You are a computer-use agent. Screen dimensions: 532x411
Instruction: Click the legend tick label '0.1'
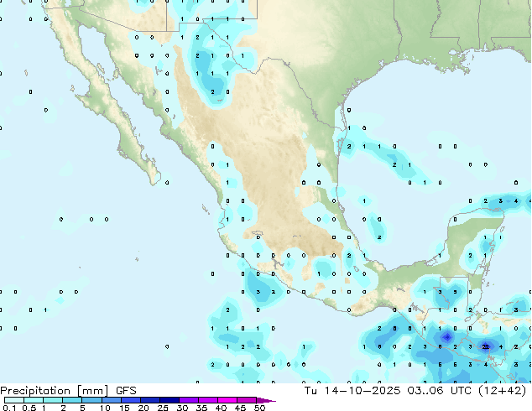pyautogui.click(x=9, y=408)
